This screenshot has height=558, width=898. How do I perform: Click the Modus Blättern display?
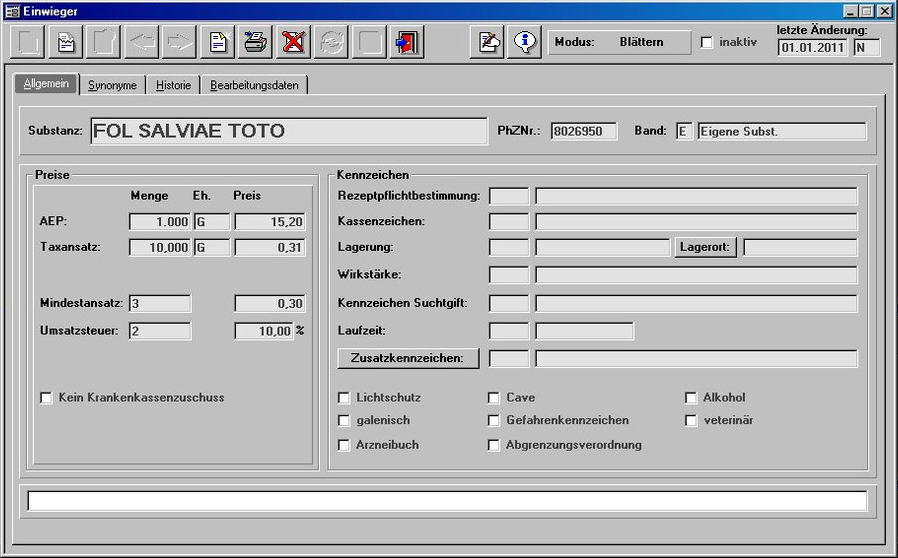[620, 42]
